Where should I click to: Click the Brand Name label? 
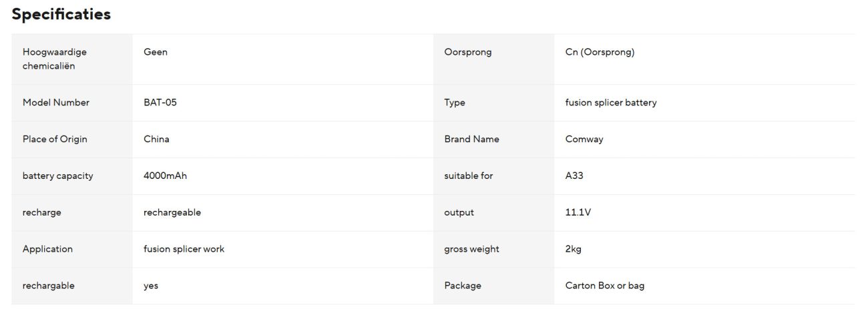(471, 139)
